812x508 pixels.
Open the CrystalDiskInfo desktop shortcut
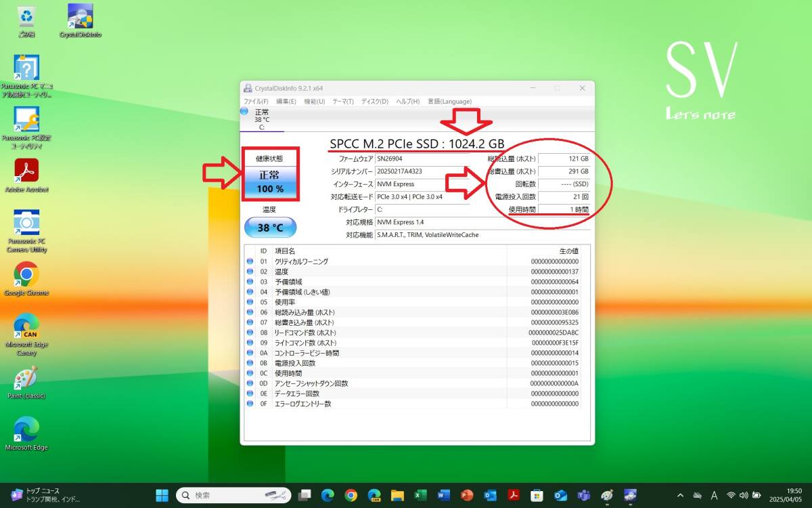coord(81,21)
